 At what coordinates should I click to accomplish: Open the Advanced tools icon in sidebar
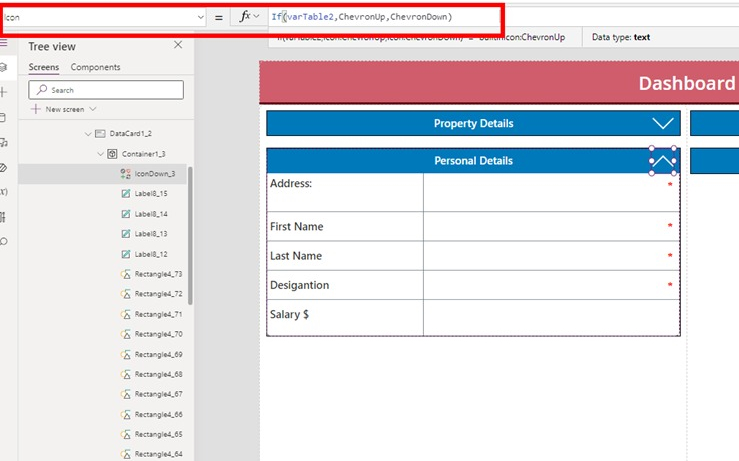pyautogui.click(x=3, y=217)
